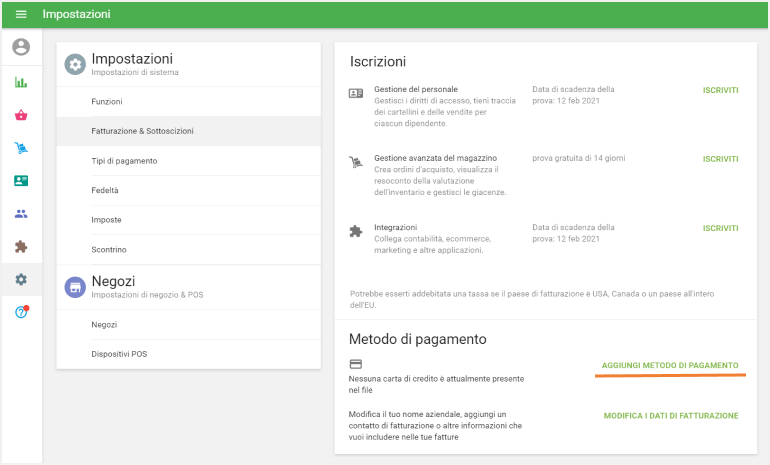770x465 pixels.
Task: Open the Negozi list item
Action: [x=189, y=325]
